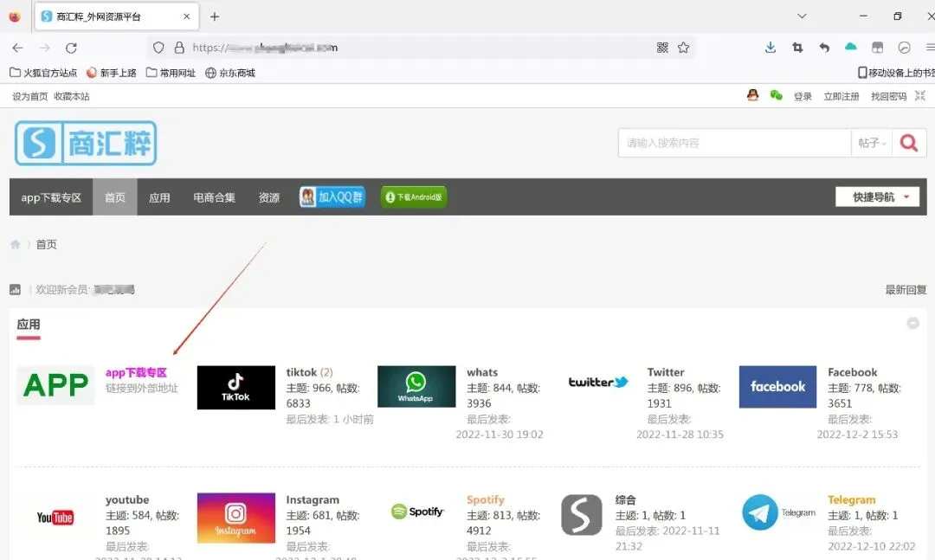Click the statistics chart icon near welcome message
This screenshot has height=560, width=935.
point(15,290)
